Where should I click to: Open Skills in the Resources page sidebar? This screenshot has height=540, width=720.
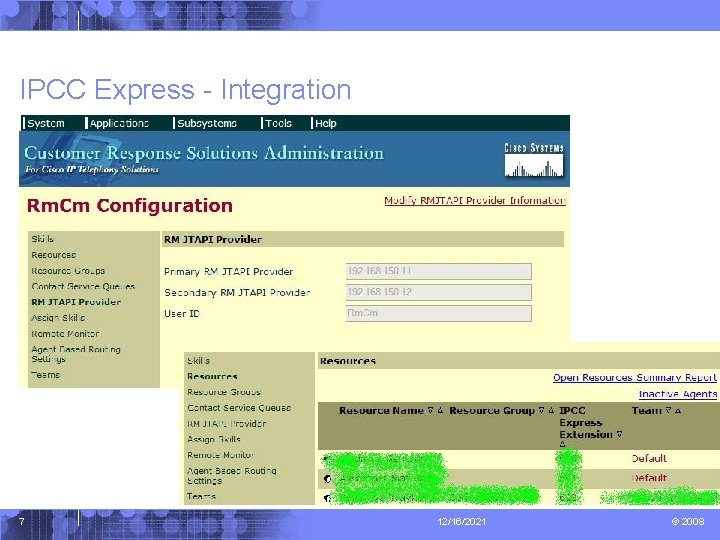198,361
